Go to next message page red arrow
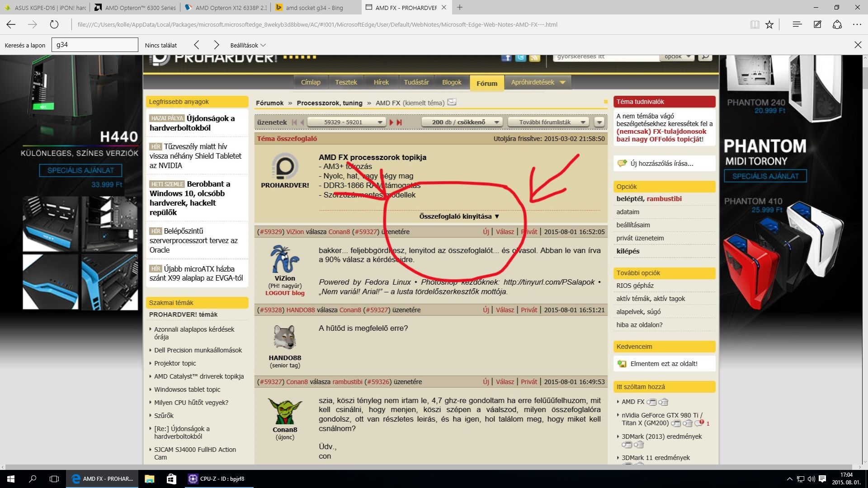 (x=392, y=122)
